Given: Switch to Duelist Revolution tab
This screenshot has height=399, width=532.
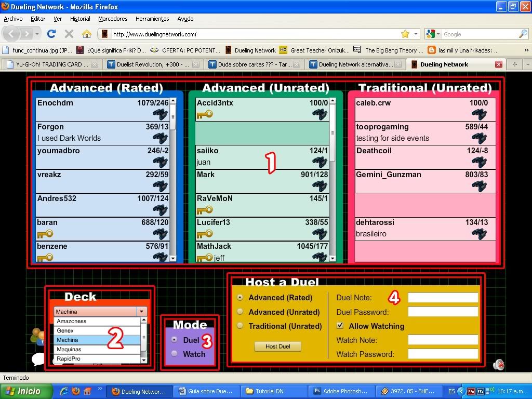Looking at the screenshot, I should (x=153, y=64).
